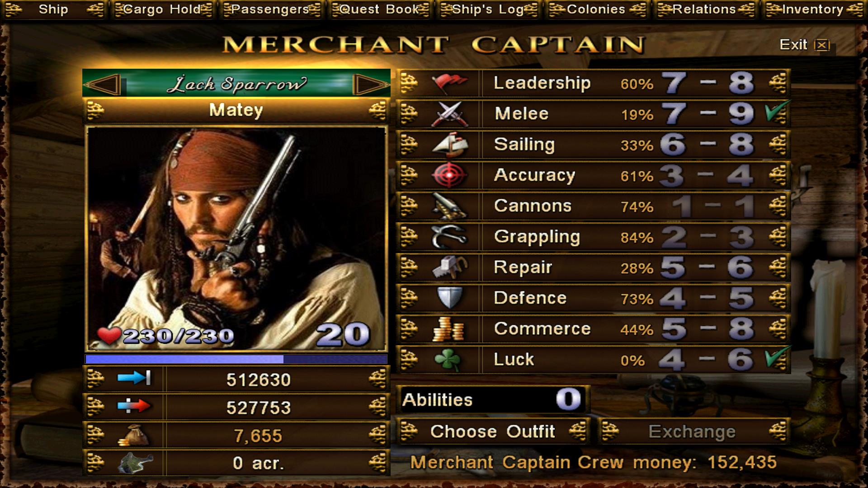Click the grappling hook icon

point(449,237)
